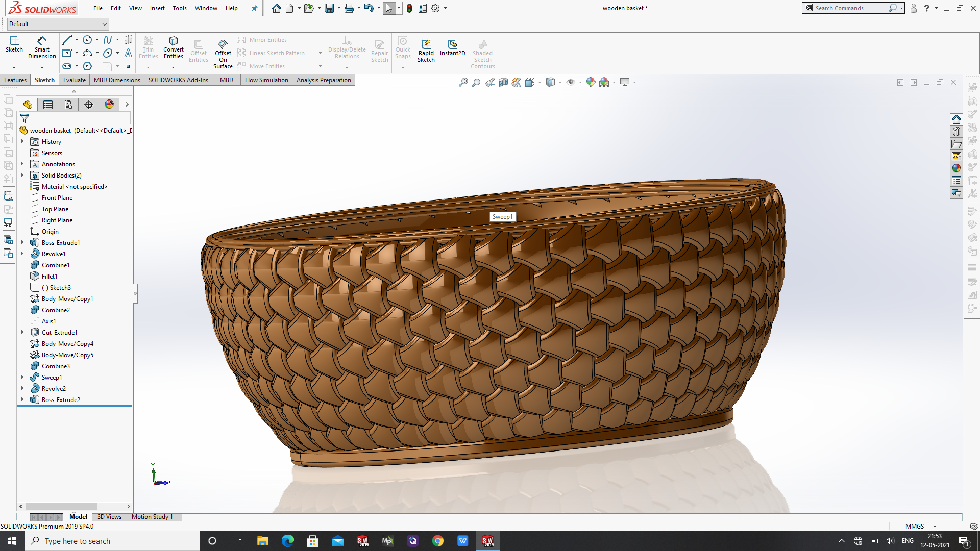The image size is (980, 551).
Task: Select Boss-Extrude2 in feature tree
Action: point(61,400)
